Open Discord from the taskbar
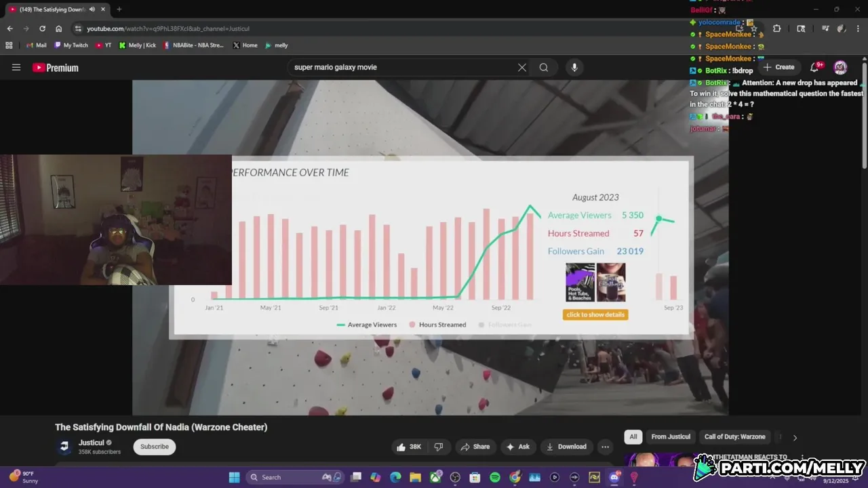Viewport: 868px width, 488px height. click(614, 477)
